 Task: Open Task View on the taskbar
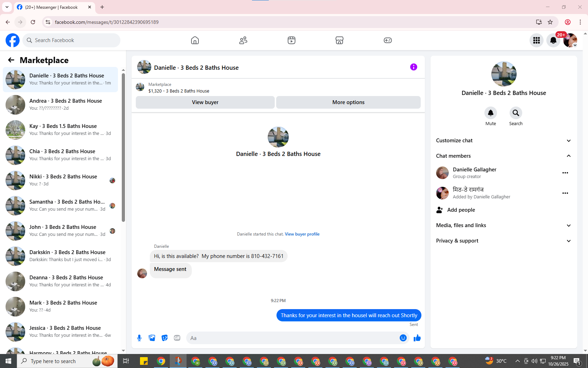click(x=126, y=361)
